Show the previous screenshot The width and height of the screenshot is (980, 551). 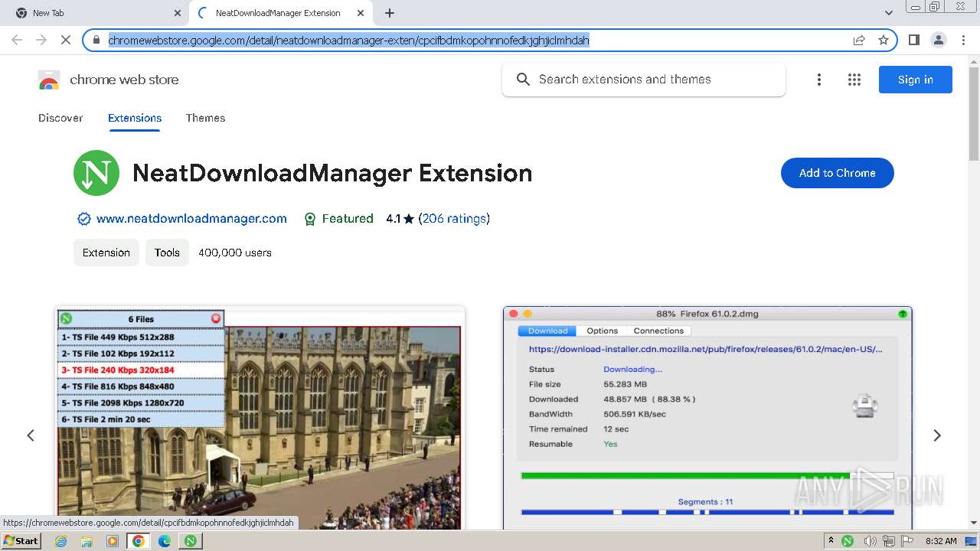point(31,435)
